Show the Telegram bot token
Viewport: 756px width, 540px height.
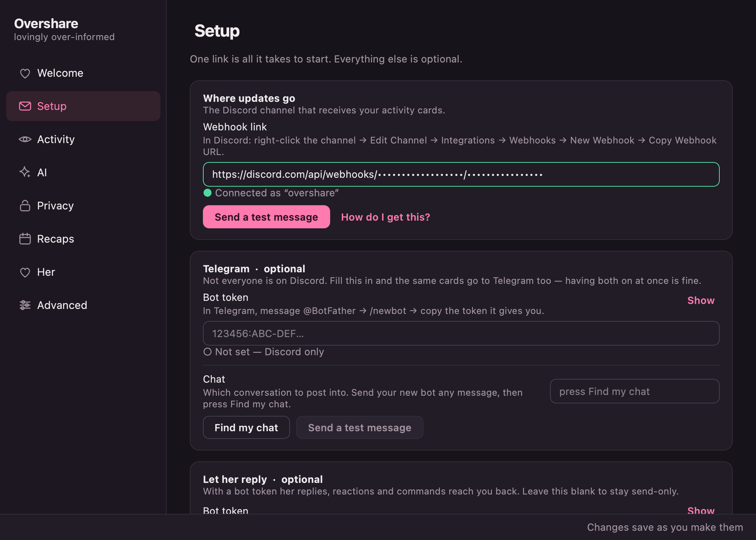tap(701, 300)
